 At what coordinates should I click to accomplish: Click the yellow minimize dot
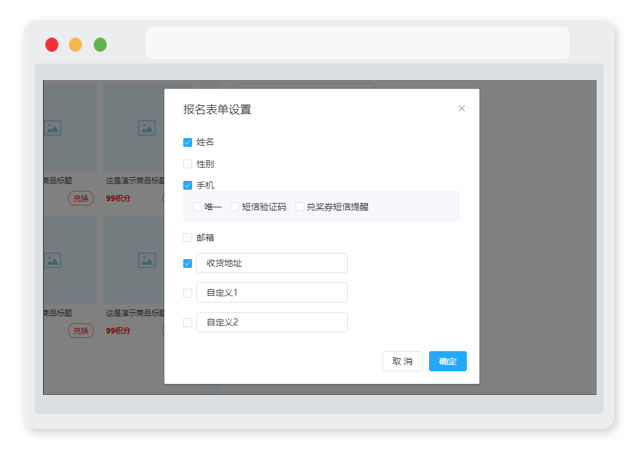pos(76,45)
